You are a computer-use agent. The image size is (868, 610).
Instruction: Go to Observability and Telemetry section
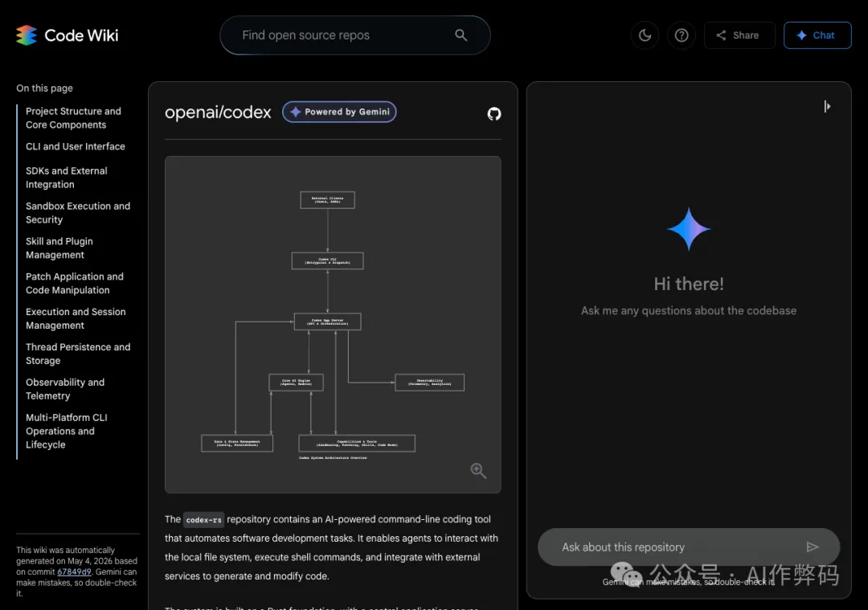pyautogui.click(x=65, y=389)
